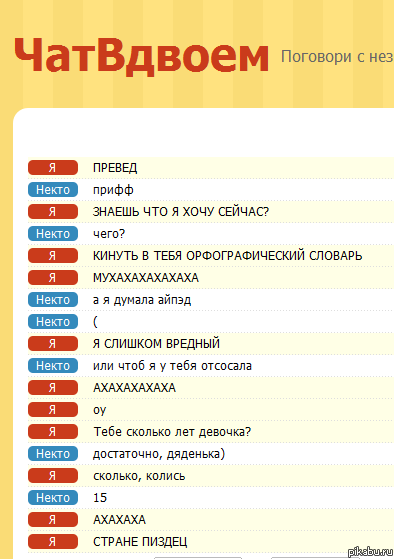
Task: Select the reply 'прифф'
Action: [113, 190]
